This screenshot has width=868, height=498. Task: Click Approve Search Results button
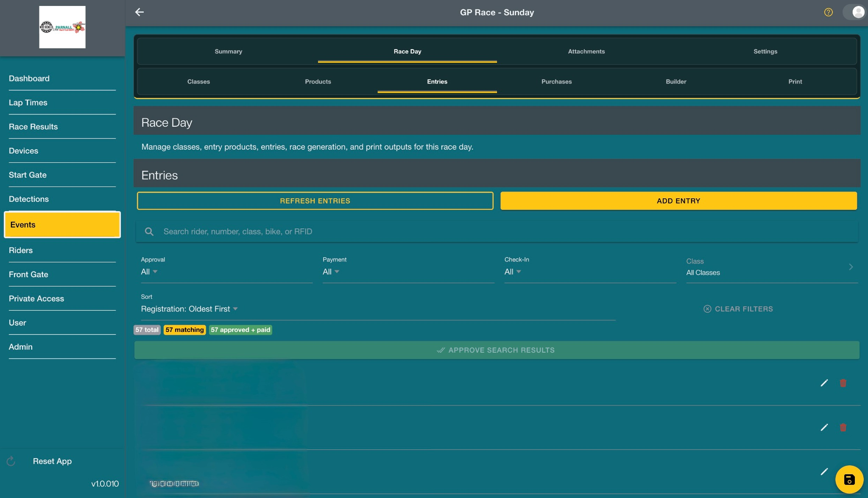497,350
